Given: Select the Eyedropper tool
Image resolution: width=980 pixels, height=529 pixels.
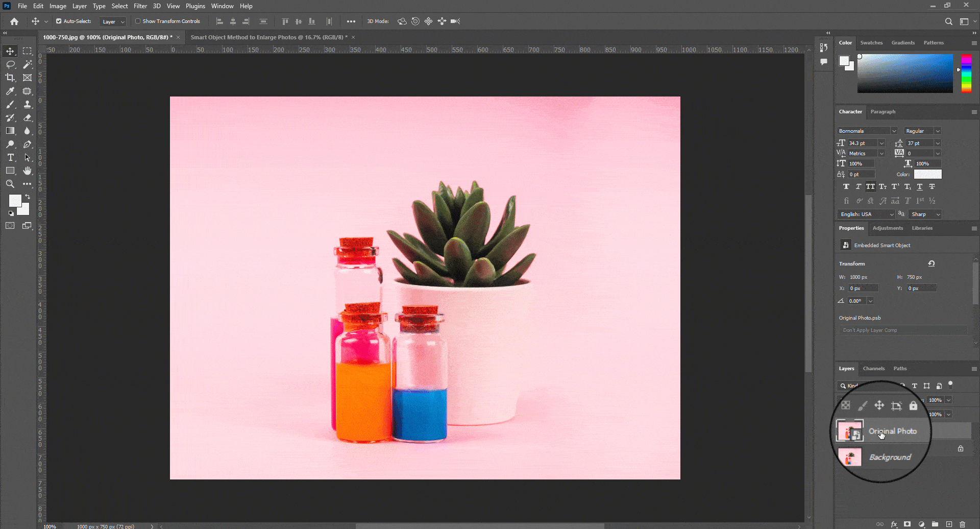Looking at the screenshot, I should click(x=10, y=91).
